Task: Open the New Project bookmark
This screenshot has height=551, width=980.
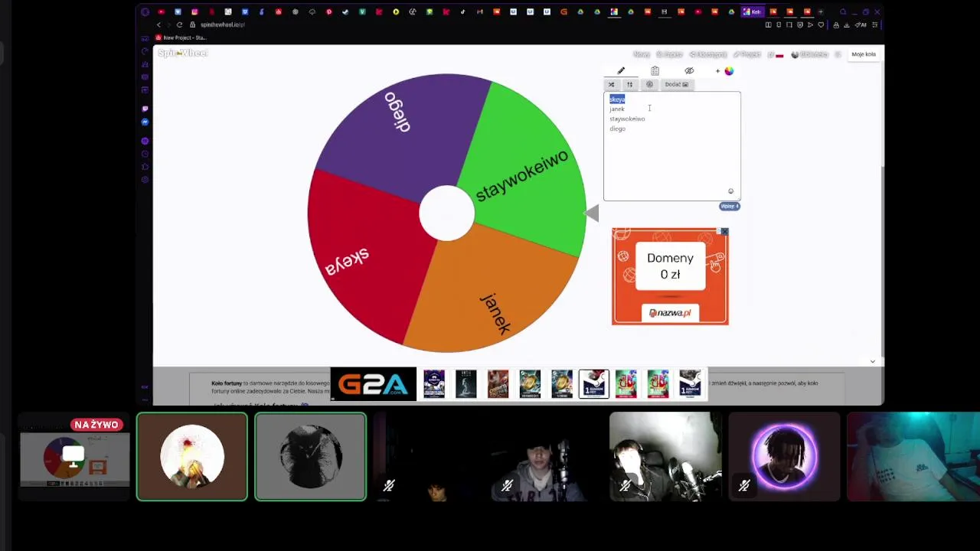Action: coord(181,37)
